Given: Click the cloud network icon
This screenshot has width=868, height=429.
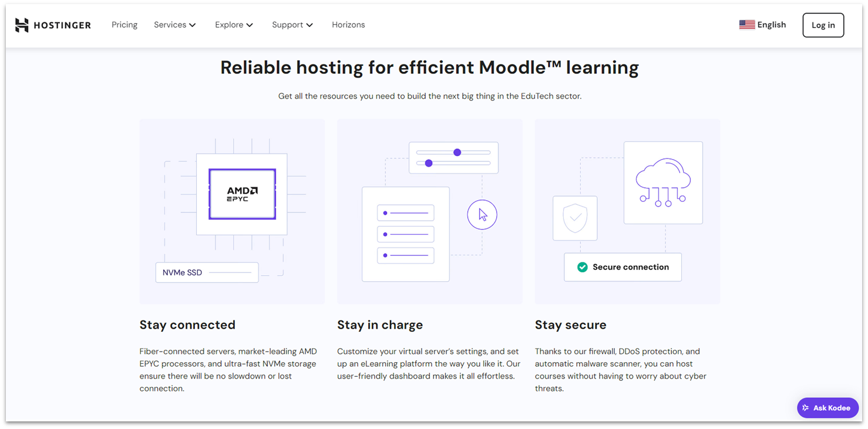Looking at the screenshot, I should tap(663, 183).
